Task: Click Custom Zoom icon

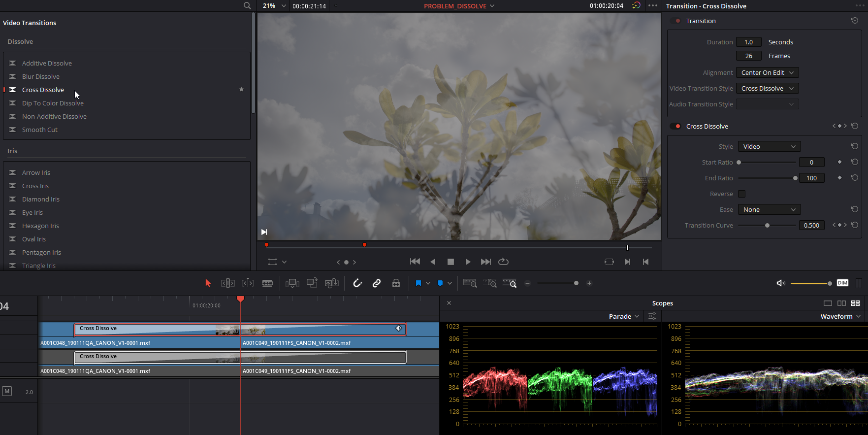Action: 510,283
